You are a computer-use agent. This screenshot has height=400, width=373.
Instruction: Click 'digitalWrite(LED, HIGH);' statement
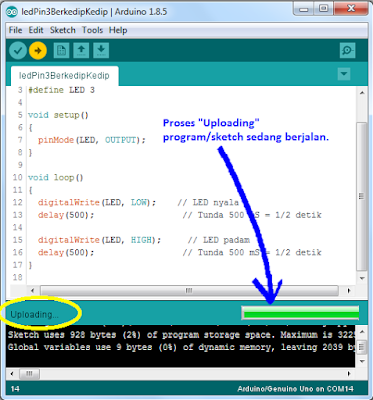point(99,240)
